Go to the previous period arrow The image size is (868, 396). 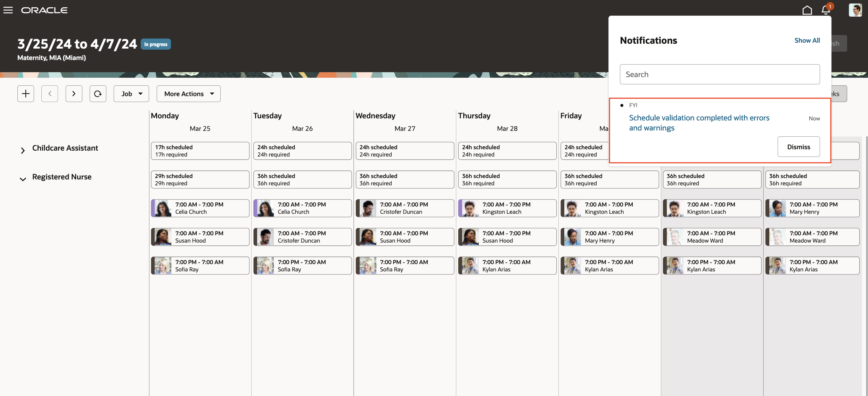coord(50,94)
